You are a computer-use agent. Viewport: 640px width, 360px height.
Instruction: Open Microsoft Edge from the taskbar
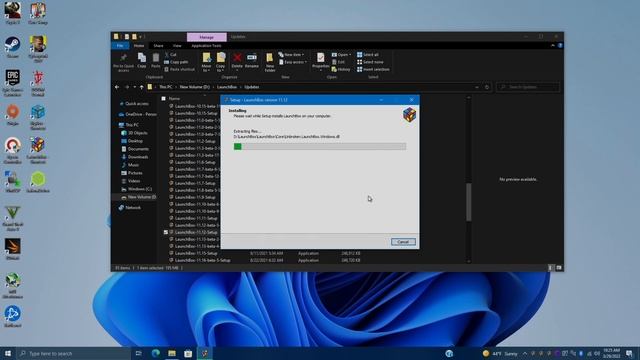156,353
